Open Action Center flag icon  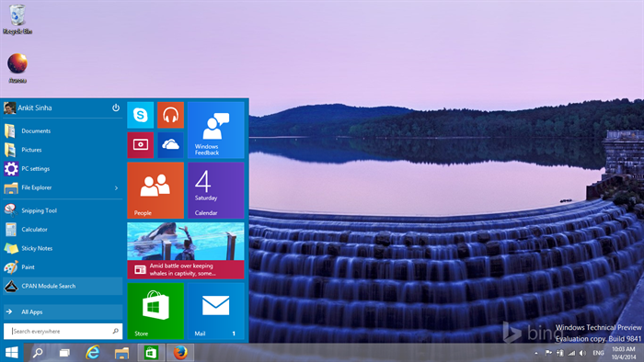pyautogui.click(x=548, y=353)
